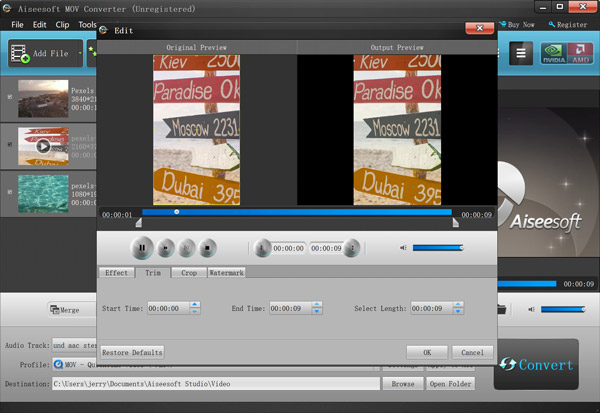Viewport: 600px width, 413px height.
Task: Open the Audio Track dropdown
Action: (x=74, y=345)
